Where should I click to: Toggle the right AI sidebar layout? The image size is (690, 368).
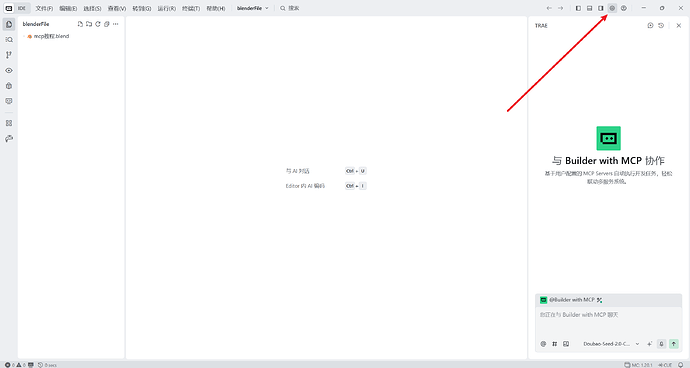click(x=601, y=8)
